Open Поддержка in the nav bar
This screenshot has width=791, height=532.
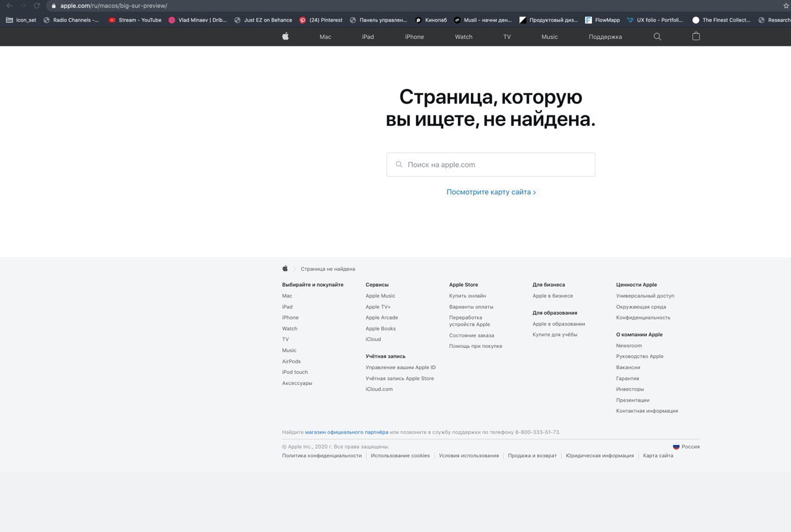[x=605, y=37]
